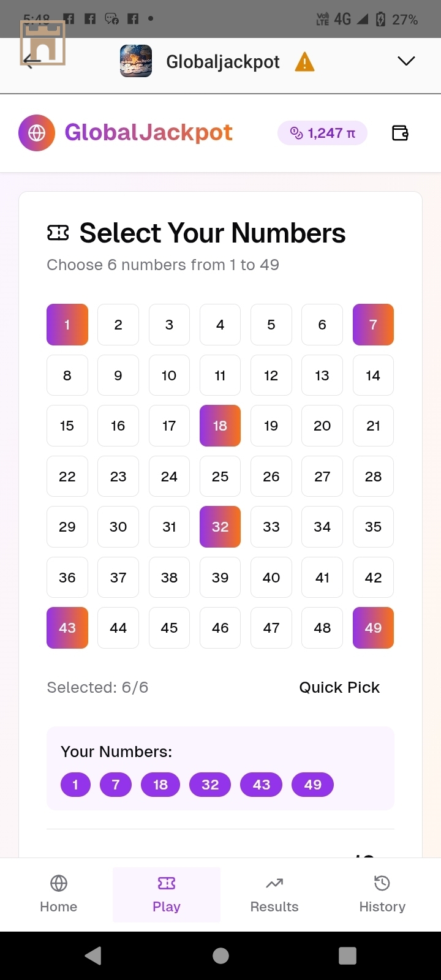Deselect number 32 in the grid
The image size is (441, 980).
pos(220,527)
